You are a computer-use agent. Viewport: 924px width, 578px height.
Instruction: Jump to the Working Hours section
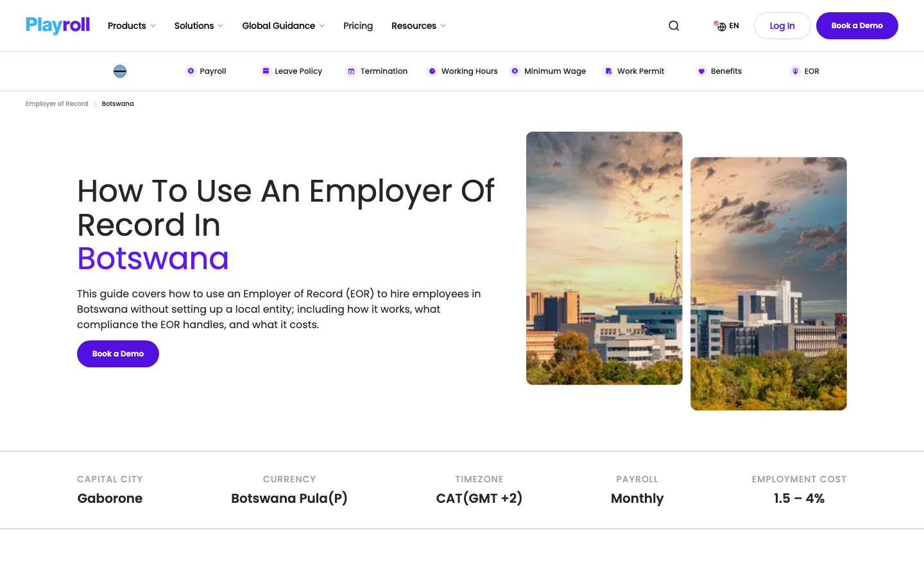point(462,71)
